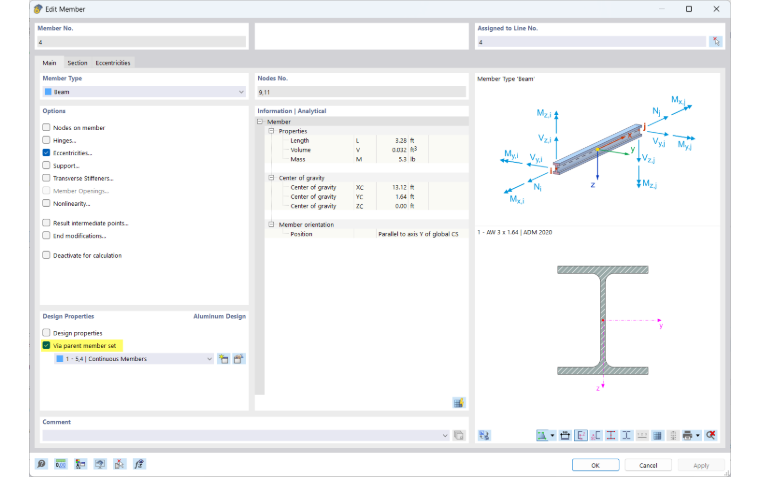This screenshot has height=477, width=760.
Task: Toggle the section axes y-z icon
Action: 581,435
